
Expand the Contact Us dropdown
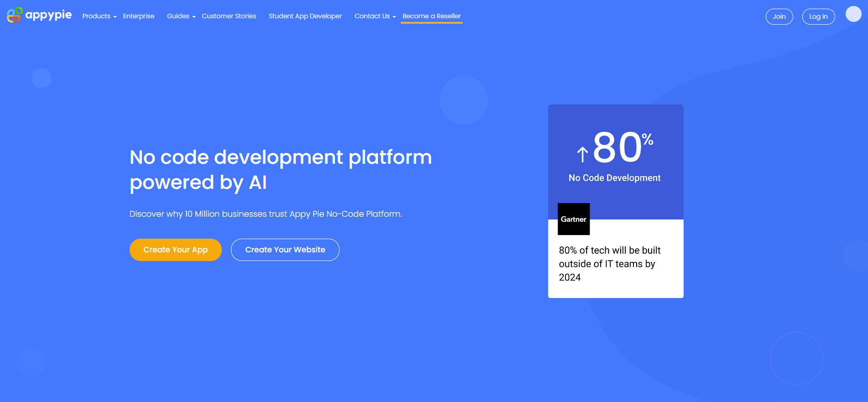[x=375, y=16]
